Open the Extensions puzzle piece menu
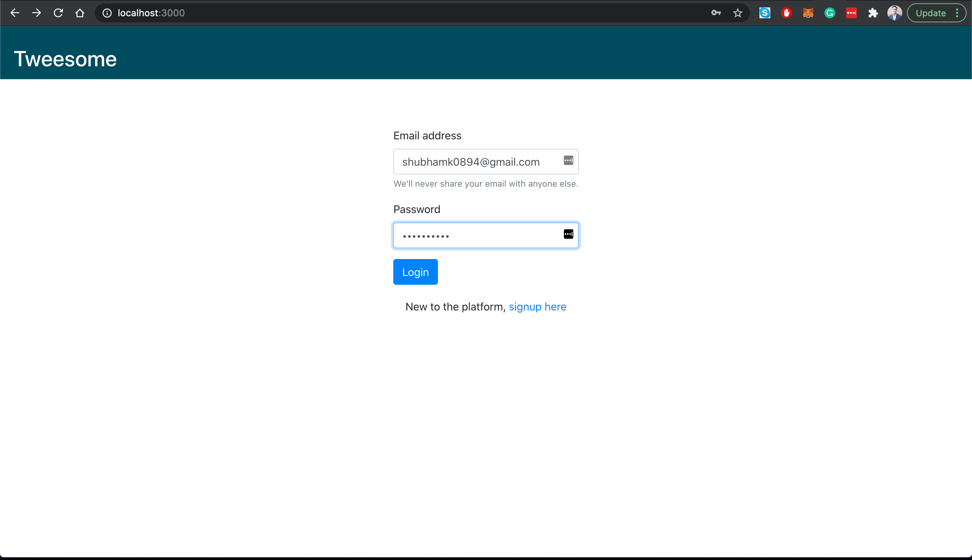This screenshot has height=560, width=972. [x=873, y=13]
